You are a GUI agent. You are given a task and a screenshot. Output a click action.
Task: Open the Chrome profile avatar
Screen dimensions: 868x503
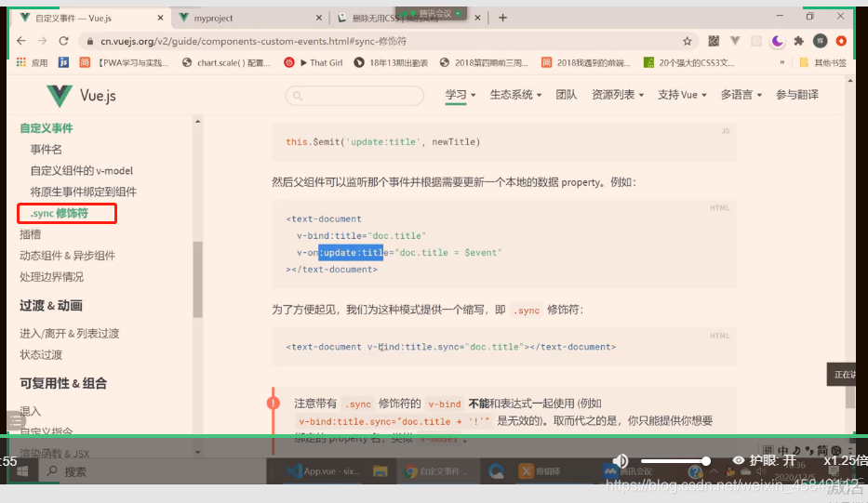820,40
